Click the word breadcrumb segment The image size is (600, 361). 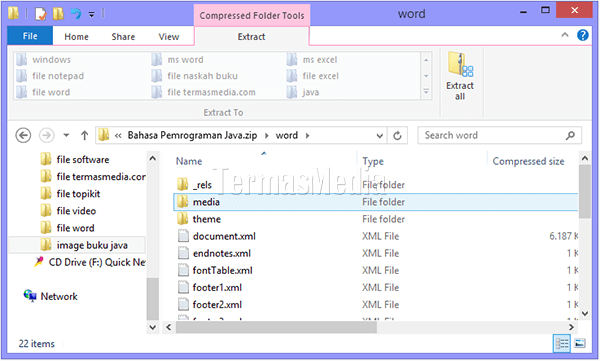click(287, 135)
